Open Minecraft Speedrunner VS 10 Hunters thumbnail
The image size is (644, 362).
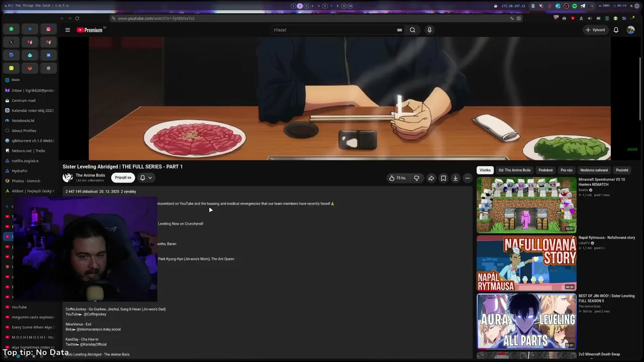pyautogui.click(x=527, y=205)
